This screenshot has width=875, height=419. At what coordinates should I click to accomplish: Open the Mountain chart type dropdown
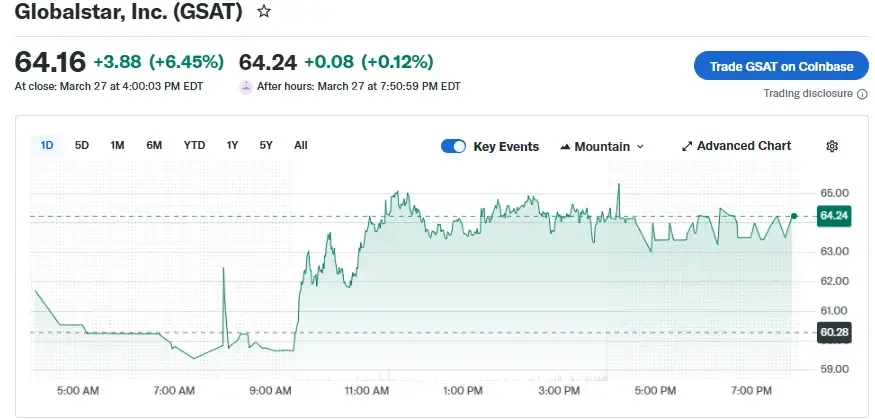coord(602,147)
